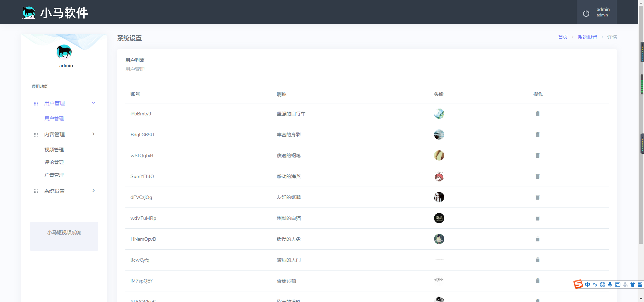This screenshot has height=302, width=644.
Task: Delete the SumYFhJO account row
Action: (537, 176)
